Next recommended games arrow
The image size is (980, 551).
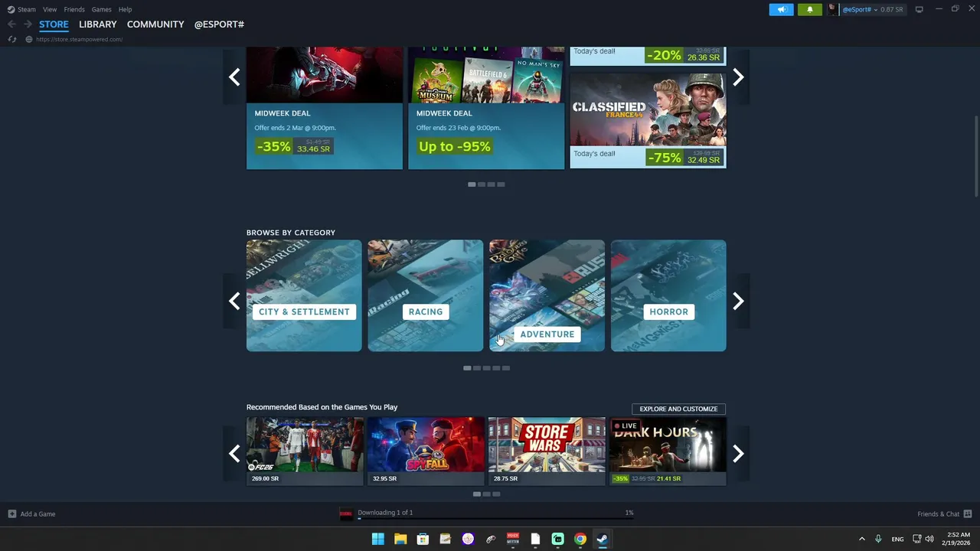(738, 454)
